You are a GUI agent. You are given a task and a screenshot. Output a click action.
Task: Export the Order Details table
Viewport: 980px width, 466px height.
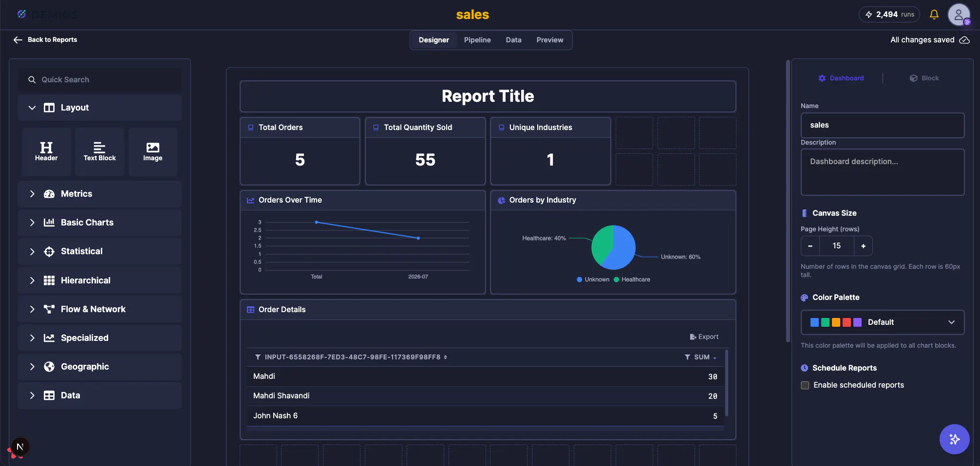[x=704, y=337]
